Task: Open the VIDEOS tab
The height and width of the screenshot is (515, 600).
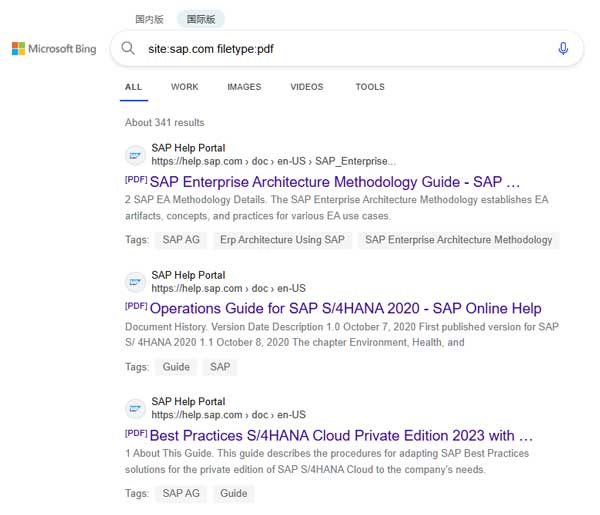Action: [307, 87]
